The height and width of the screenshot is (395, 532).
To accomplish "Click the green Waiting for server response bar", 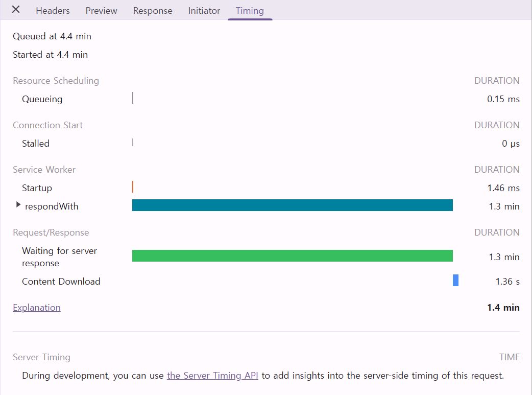I will tap(292, 256).
